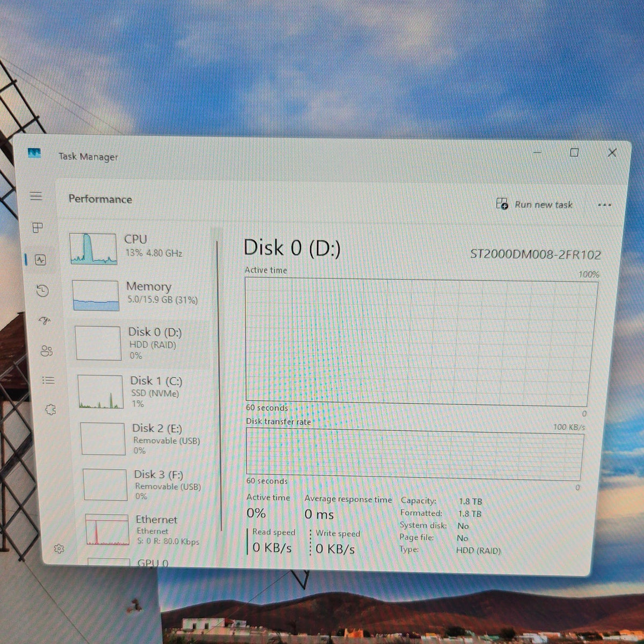
Task: Open the Startup apps page icon
Action: [x=45, y=321]
